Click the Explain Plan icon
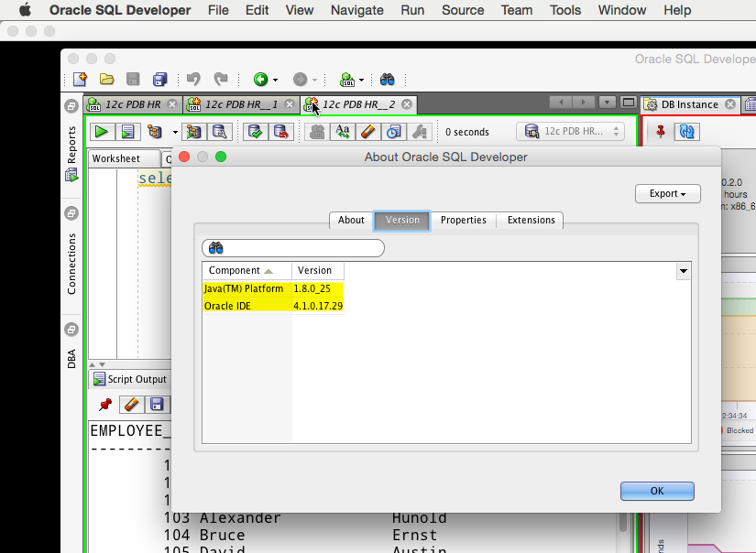Viewport: 756px width, 553px height. coord(155,132)
